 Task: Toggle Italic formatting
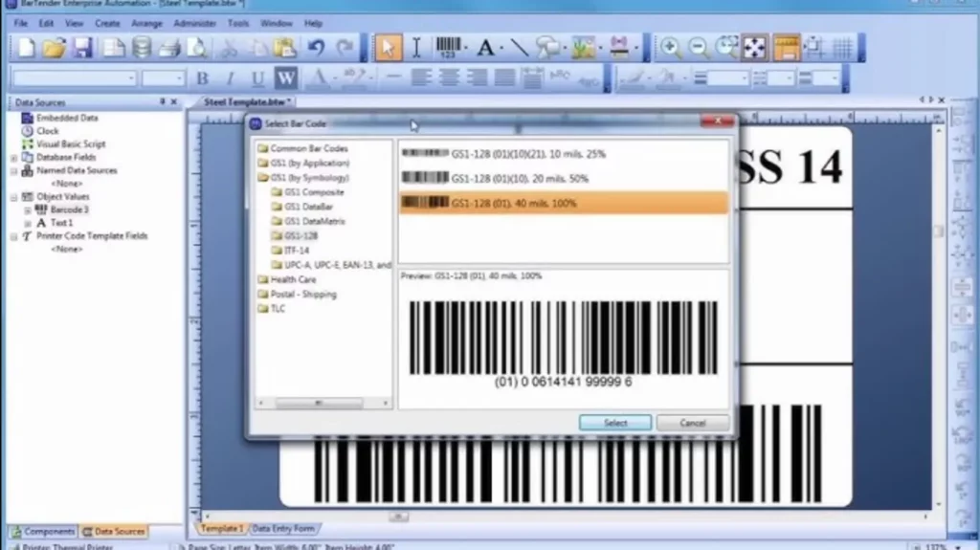(230, 78)
